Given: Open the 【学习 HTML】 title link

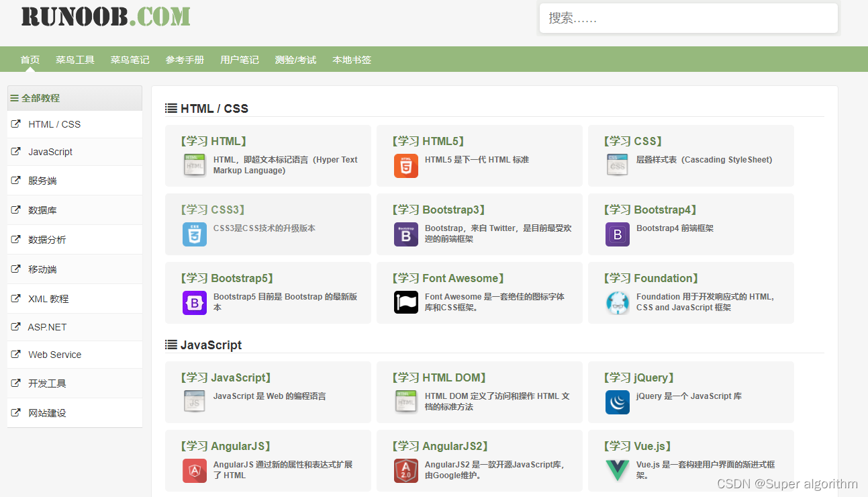Looking at the screenshot, I should 213,141.
